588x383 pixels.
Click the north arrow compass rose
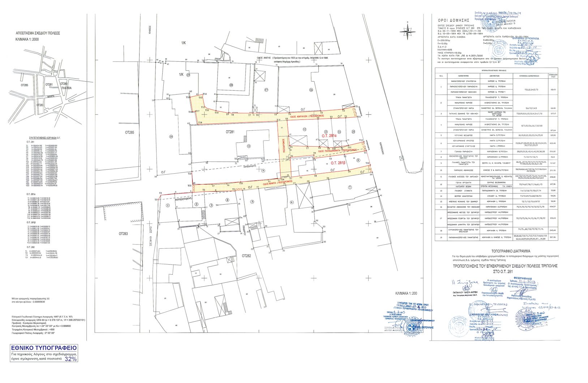pos(407,32)
